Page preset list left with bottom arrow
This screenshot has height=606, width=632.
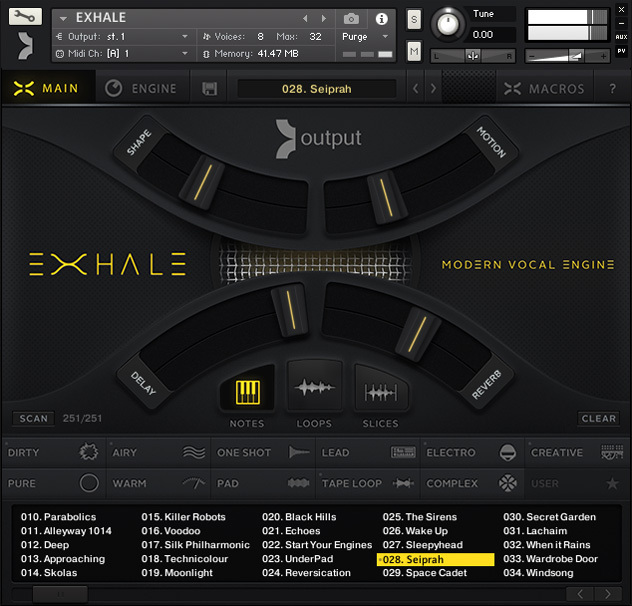pos(580,594)
